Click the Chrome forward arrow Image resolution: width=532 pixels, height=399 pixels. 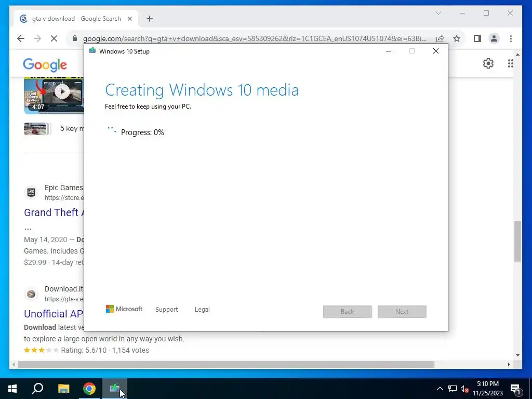[37, 38]
